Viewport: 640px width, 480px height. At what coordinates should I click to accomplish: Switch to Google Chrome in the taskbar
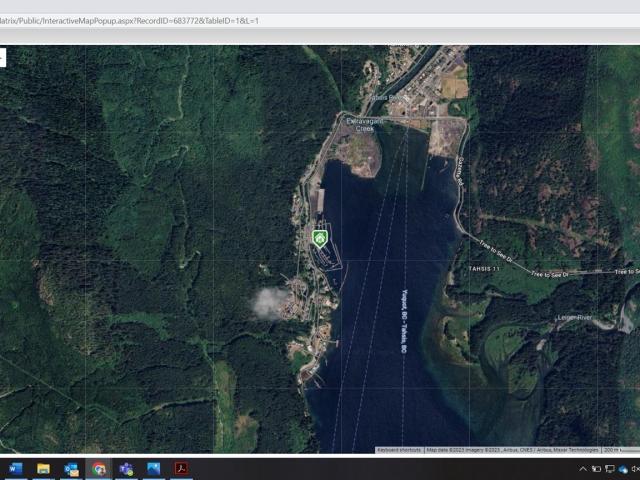pyautogui.click(x=98, y=468)
